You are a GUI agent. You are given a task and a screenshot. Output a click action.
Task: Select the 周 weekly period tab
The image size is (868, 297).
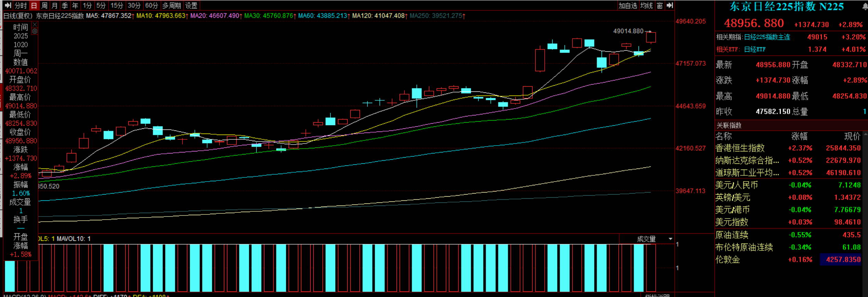(x=44, y=5)
